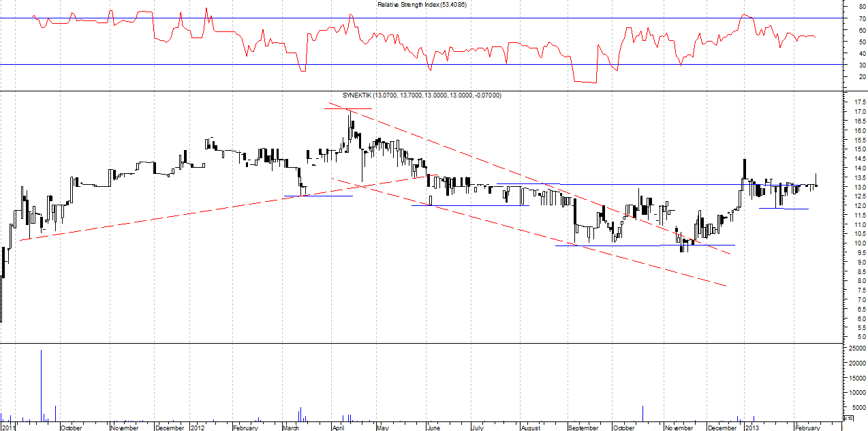Click the Relative Strength Index title label

pos(422,5)
